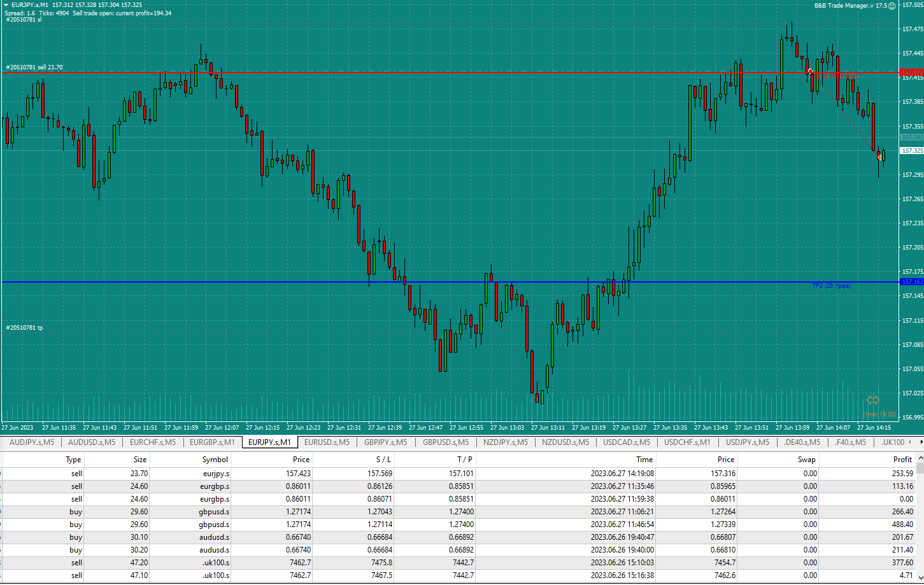Open the EURCHF.s,M5 chart tab

[153, 442]
